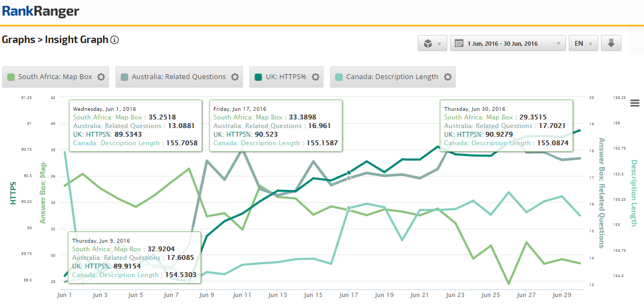644x304 pixels.
Task: Click the info icon next to Insight Graph
Action: [x=115, y=40]
